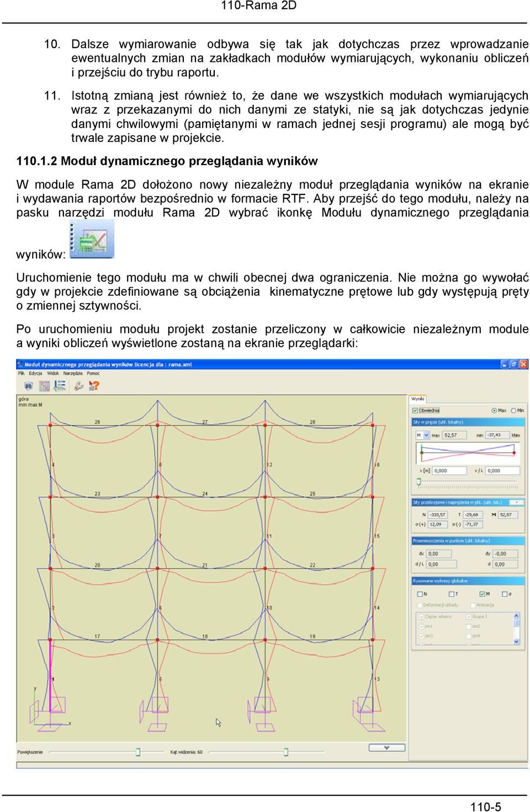This screenshot has height=812, width=530.
Task: Toggle the zm1 load checkbox
Action: (x=422, y=627)
